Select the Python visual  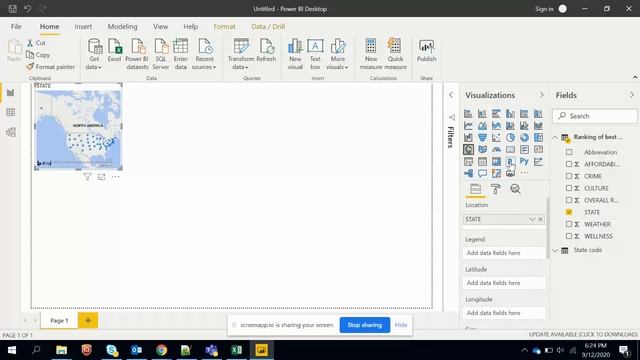pos(524,162)
